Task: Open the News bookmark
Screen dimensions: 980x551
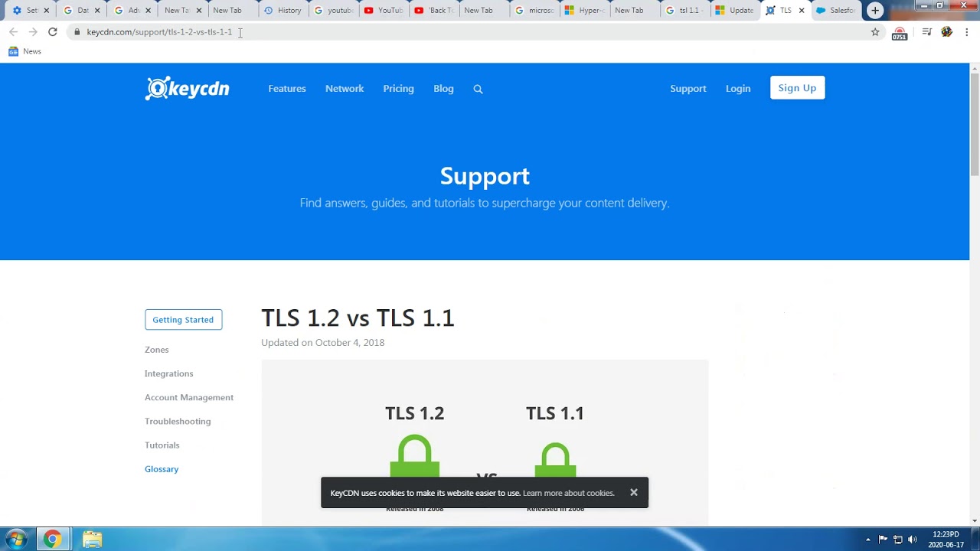Action: [24, 51]
